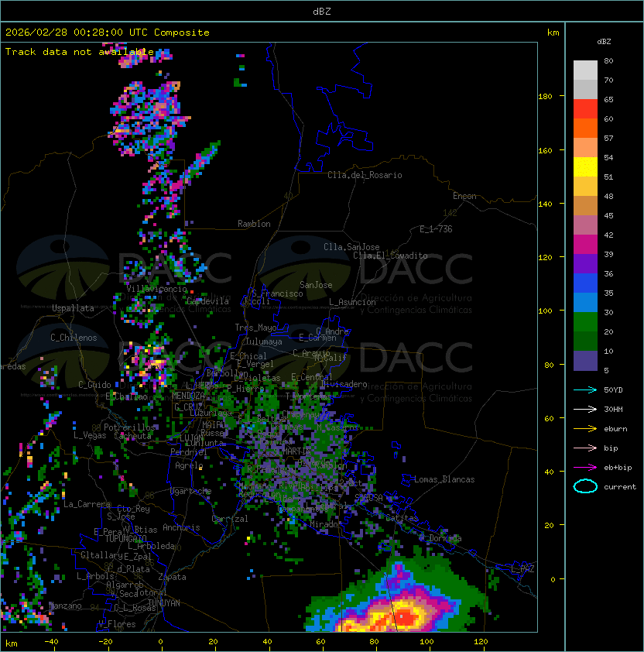
Task: Click the '160' tick on vertical km axis
Action: click(545, 150)
